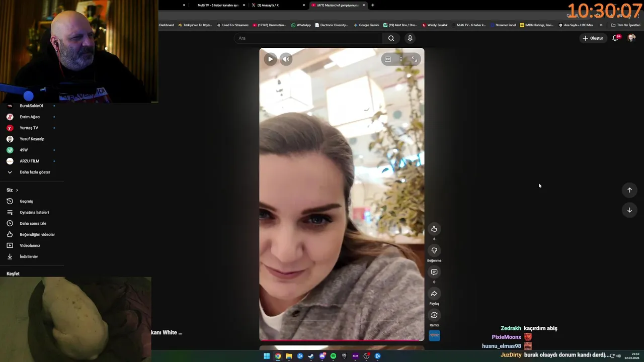This screenshot has height=362, width=644.
Task: Play the Shorts video
Action: (270, 59)
